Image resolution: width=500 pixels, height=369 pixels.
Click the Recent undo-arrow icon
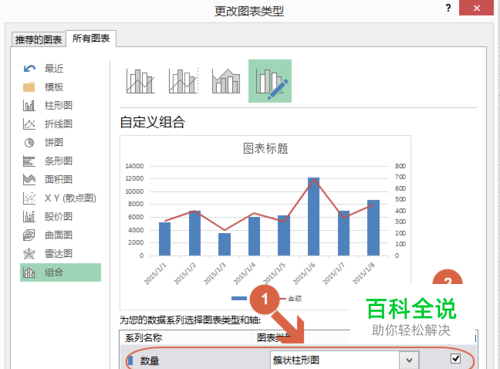click(x=29, y=69)
